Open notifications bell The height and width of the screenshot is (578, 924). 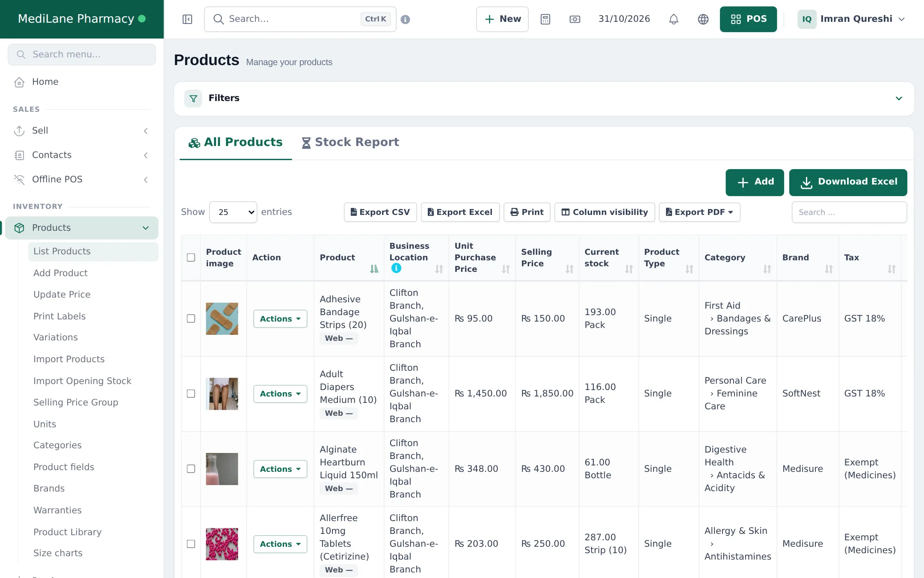point(674,19)
